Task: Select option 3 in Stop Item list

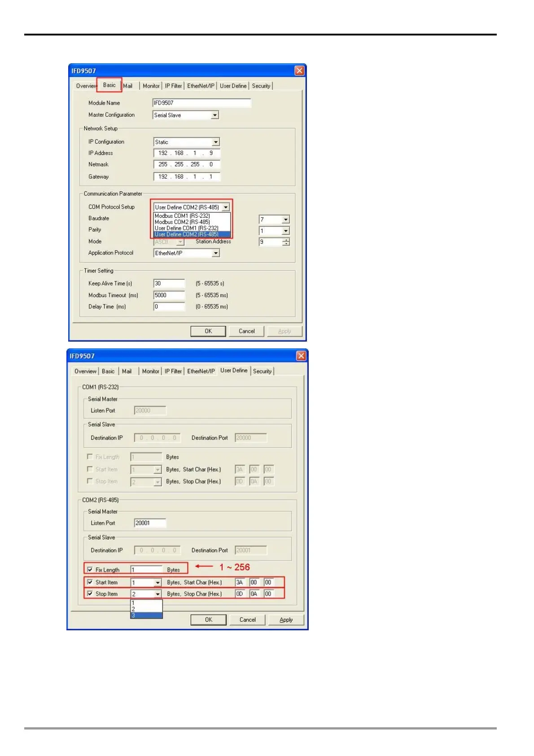Action: (146, 615)
